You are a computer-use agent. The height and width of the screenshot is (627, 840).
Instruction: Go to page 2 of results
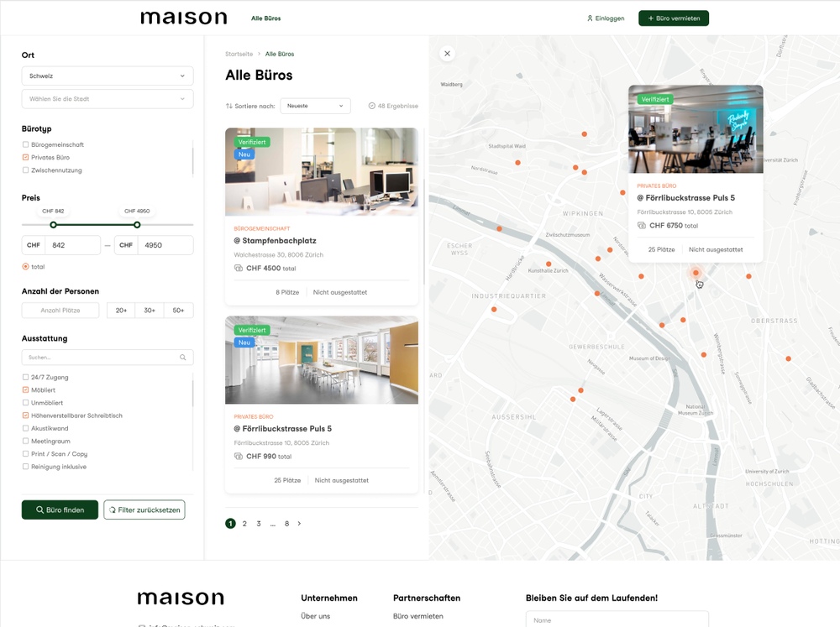click(244, 524)
